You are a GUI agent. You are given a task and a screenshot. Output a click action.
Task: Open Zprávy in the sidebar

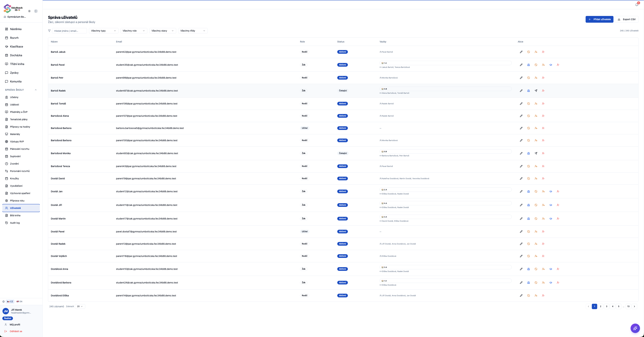tap(21, 73)
